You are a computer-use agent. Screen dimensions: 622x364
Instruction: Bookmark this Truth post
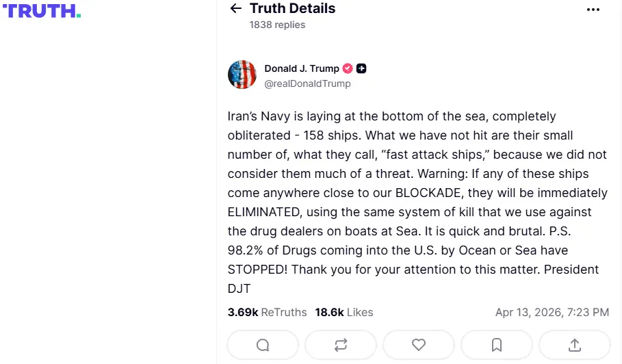pos(497,345)
